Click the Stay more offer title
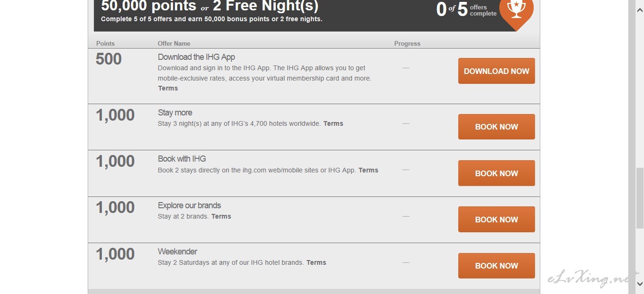 click(175, 113)
